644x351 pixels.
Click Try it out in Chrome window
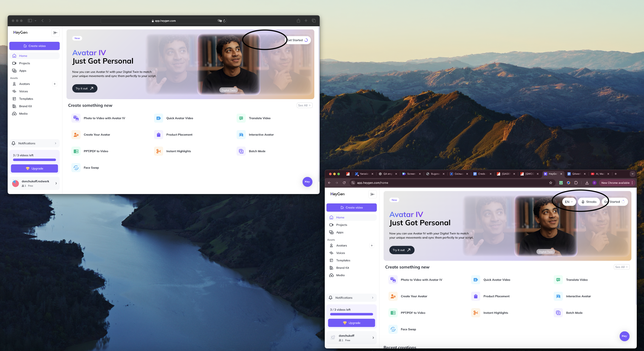tap(402, 250)
